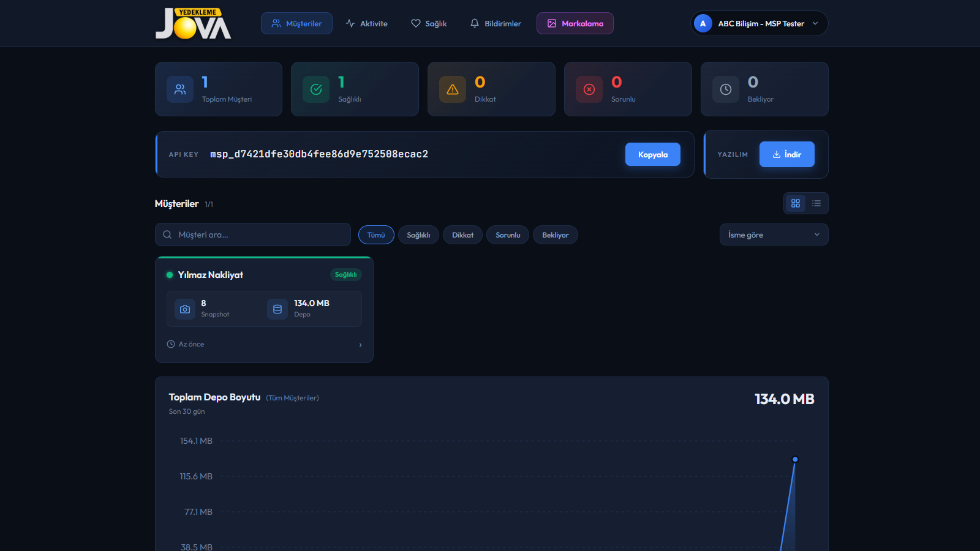Click the Toplam Müşteri users icon
The image size is (980, 551).
click(x=180, y=89)
